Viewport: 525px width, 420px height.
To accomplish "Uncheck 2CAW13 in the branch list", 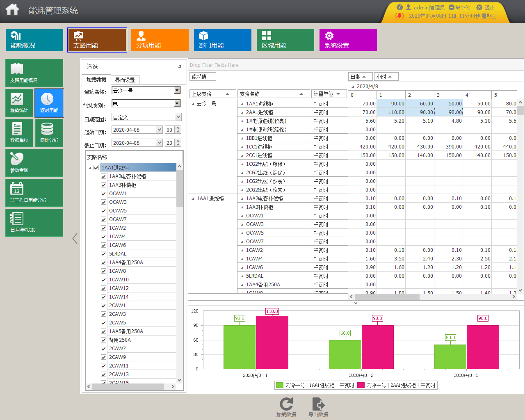I will [x=104, y=374].
